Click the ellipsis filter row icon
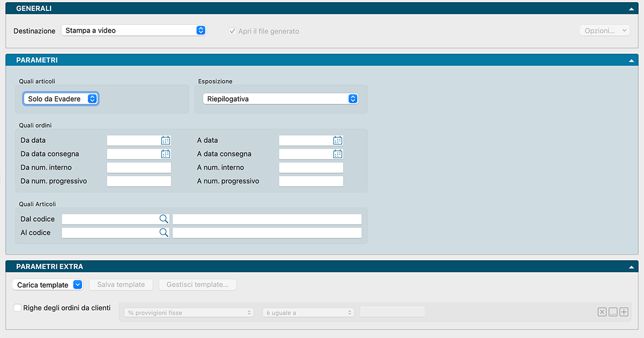This screenshot has width=644, height=338. [613, 312]
